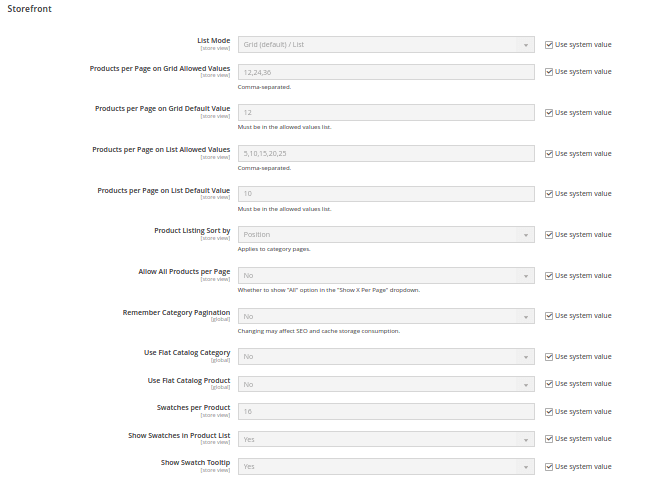
Task: Collapse the Storefront section heading
Action: (x=30, y=9)
